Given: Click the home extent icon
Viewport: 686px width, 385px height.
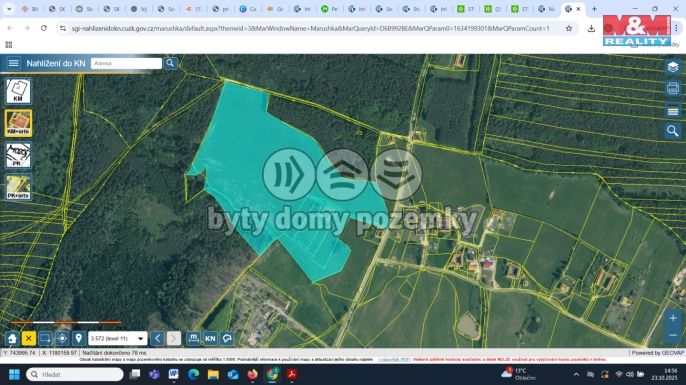Looking at the screenshot, I should coord(12,339).
